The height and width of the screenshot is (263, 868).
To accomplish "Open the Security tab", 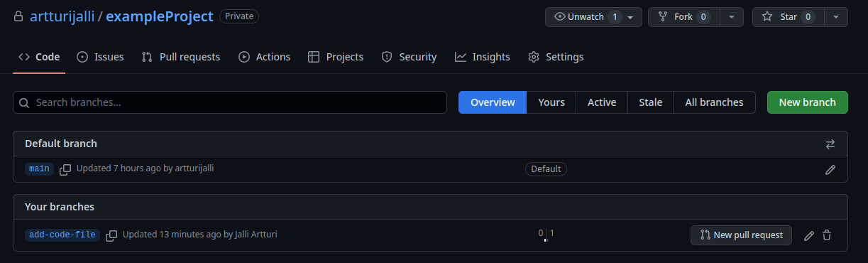I will tap(409, 57).
